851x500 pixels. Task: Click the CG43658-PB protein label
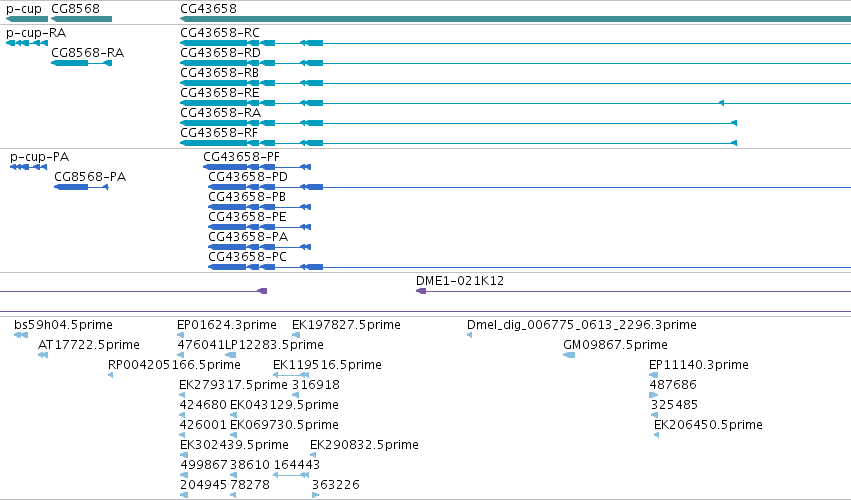click(x=247, y=197)
